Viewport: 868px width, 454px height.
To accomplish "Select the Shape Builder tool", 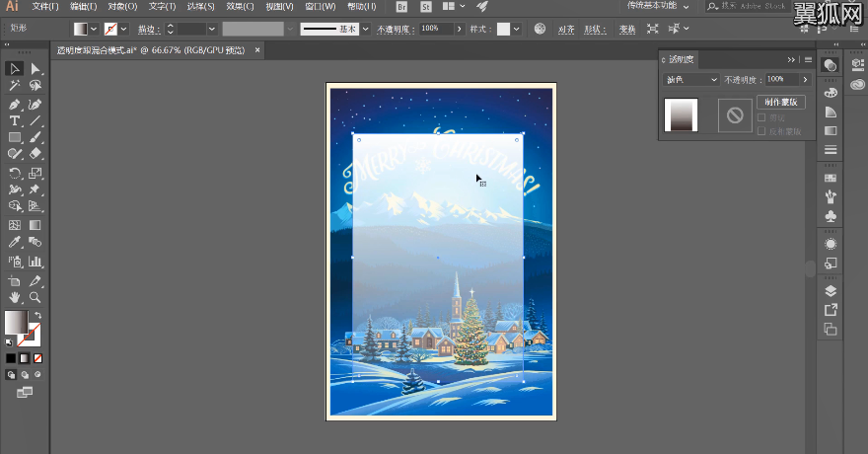I will pyautogui.click(x=15, y=206).
